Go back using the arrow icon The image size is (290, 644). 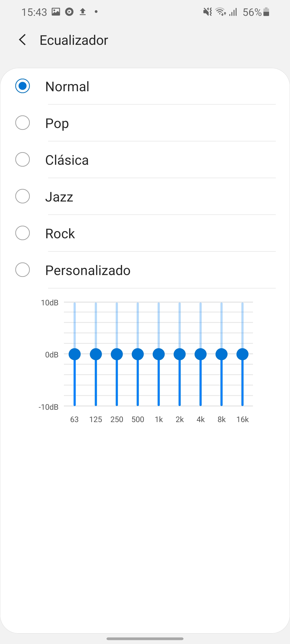pyautogui.click(x=23, y=40)
